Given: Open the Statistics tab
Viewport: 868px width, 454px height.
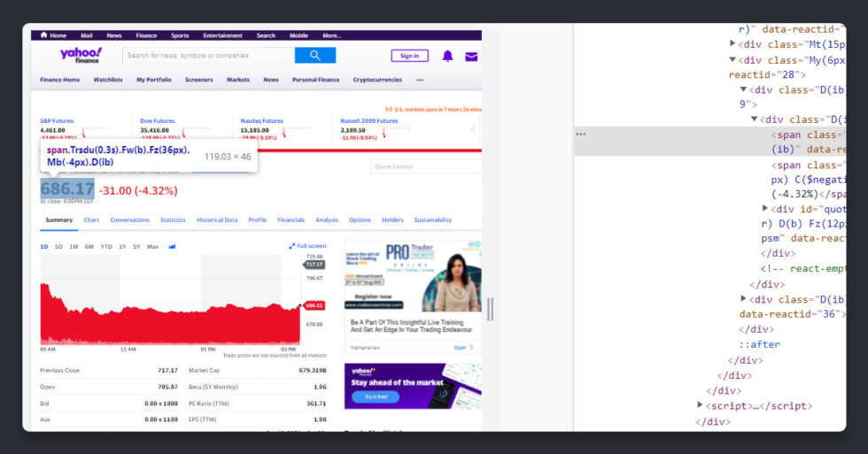Looking at the screenshot, I should 173,220.
